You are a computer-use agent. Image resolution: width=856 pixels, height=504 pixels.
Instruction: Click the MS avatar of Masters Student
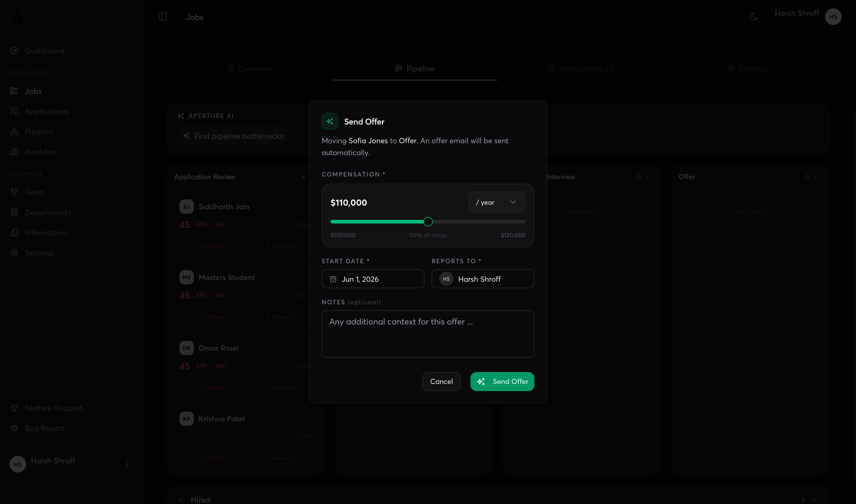pos(186,277)
